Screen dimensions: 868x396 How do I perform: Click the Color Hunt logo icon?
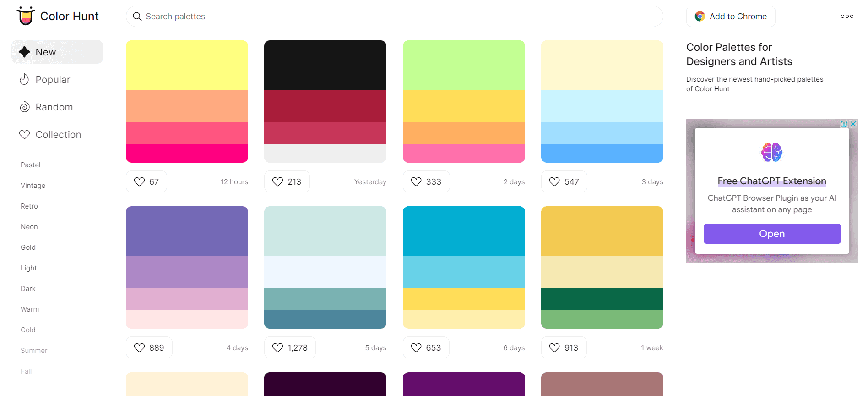[26, 16]
